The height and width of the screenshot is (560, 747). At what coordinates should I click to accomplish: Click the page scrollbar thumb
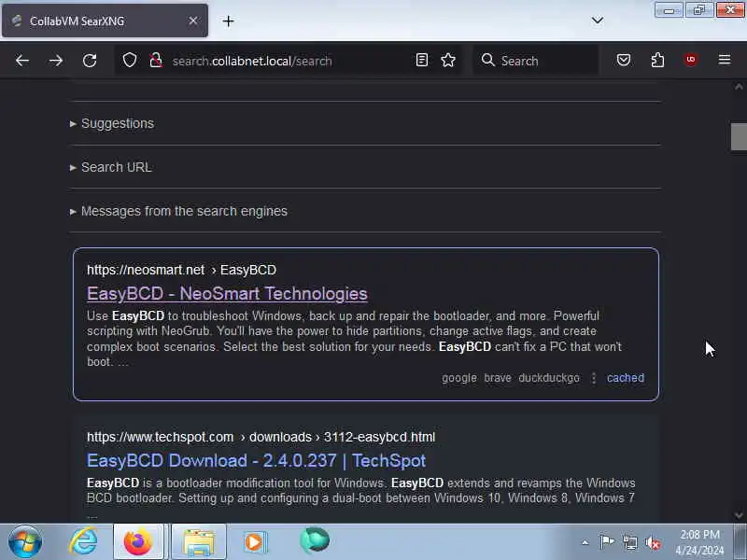(739, 136)
